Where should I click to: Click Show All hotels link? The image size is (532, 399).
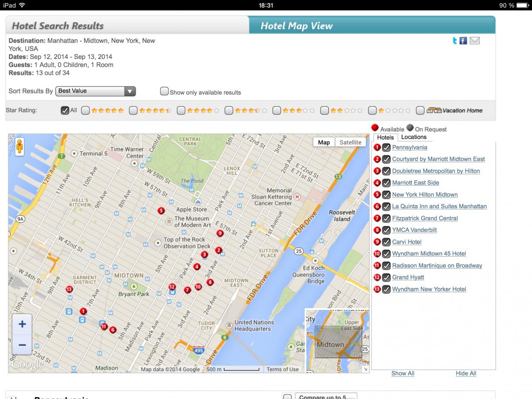coord(403,373)
